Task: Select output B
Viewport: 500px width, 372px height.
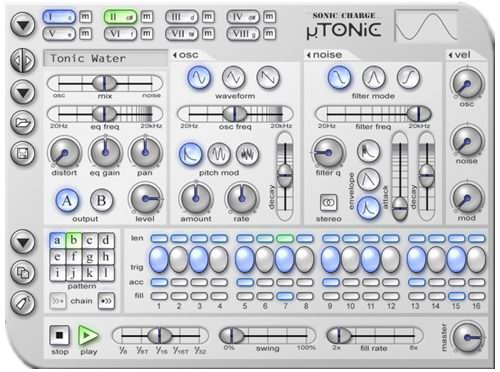Action: pyautogui.click(x=101, y=201)
